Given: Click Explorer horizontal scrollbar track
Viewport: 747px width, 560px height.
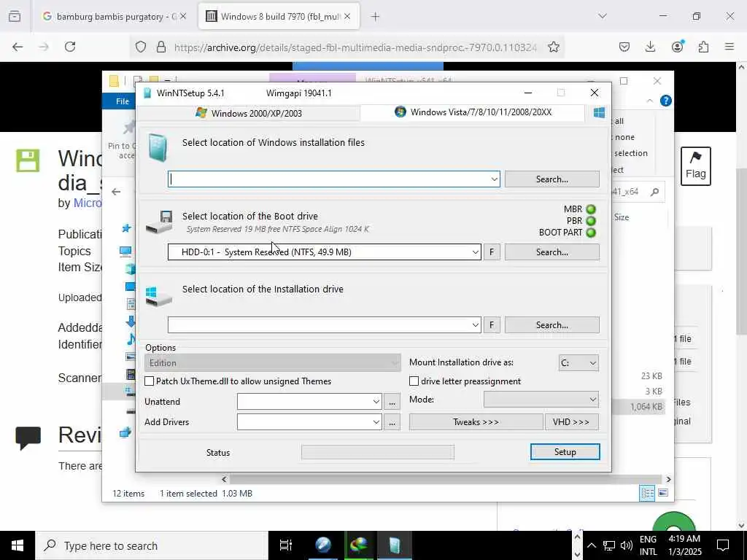Looking at the screenshot, I should pos(446,479).
